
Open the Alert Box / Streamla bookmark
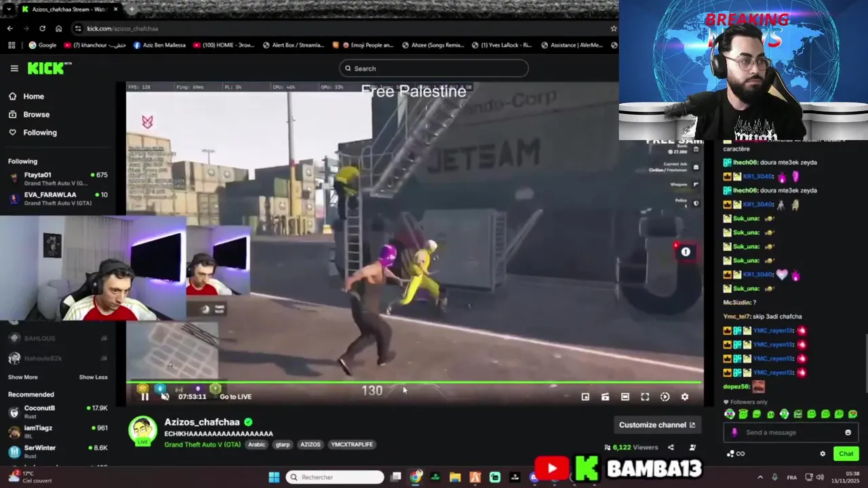[292, 45]
